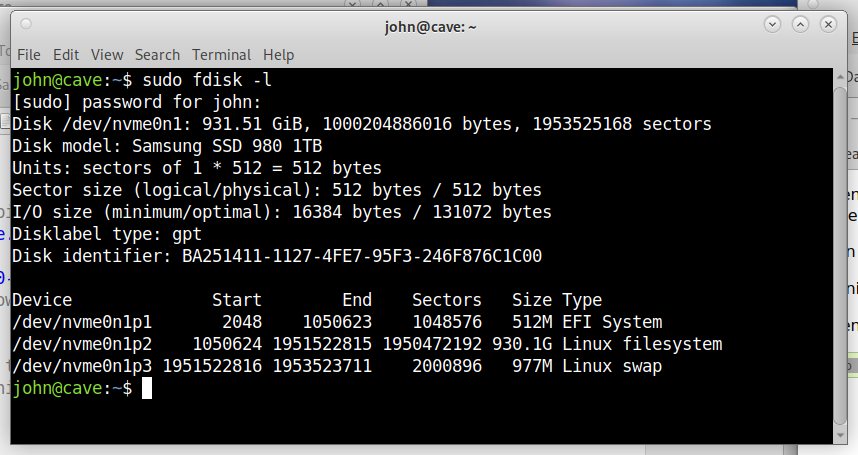
Task: Click the Device column header
Action: [42, 300]
